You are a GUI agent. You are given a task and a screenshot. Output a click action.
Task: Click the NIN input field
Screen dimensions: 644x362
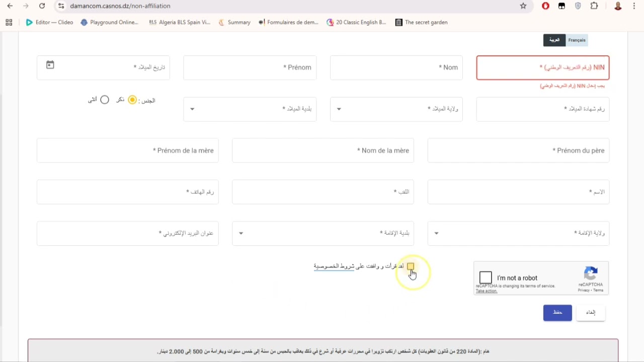pyautogui.click(x=543, y=68)
